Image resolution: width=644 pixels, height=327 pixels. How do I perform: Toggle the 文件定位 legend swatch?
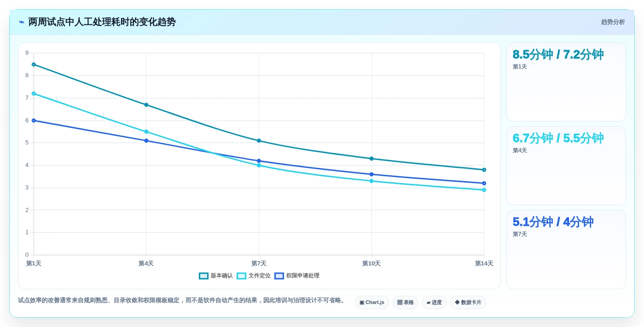(x=241, y=276)
